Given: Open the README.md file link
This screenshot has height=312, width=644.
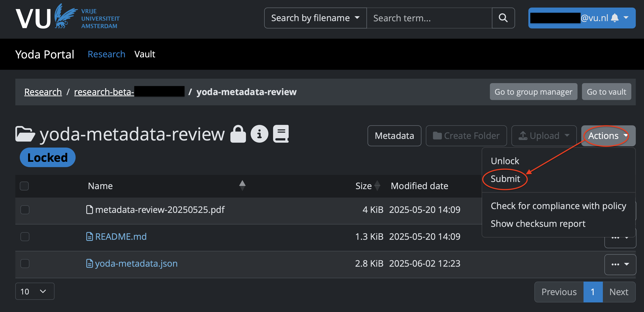Looking at the screenshot, I should [121, 237].
